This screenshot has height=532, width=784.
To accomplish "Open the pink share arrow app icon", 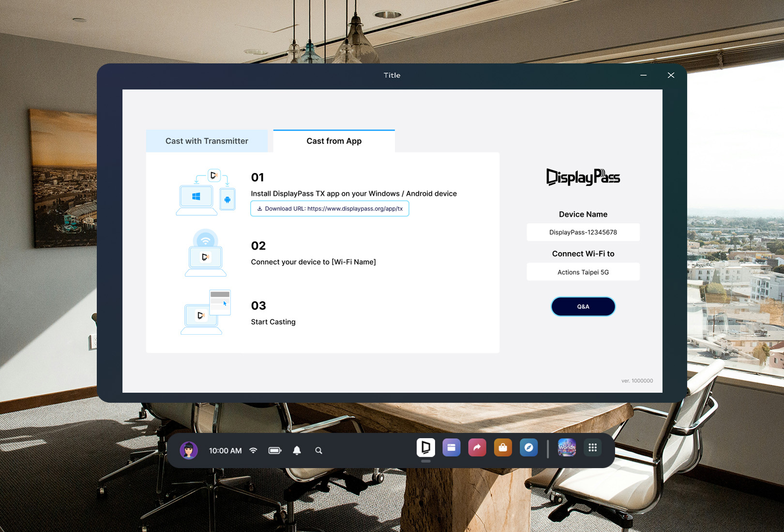I will point(477,448).
